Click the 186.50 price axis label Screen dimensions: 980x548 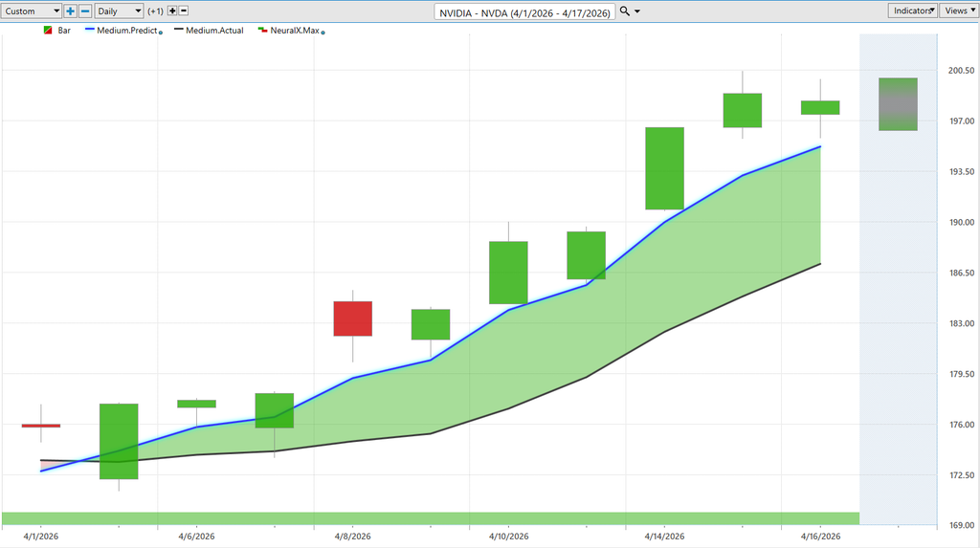click(x=961, y=274)
